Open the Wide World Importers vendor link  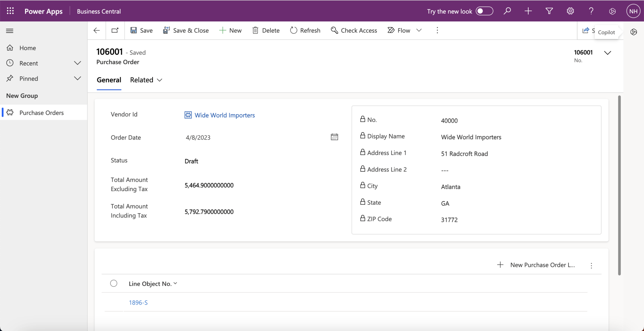pyautogui.click(x=224, y=115)
